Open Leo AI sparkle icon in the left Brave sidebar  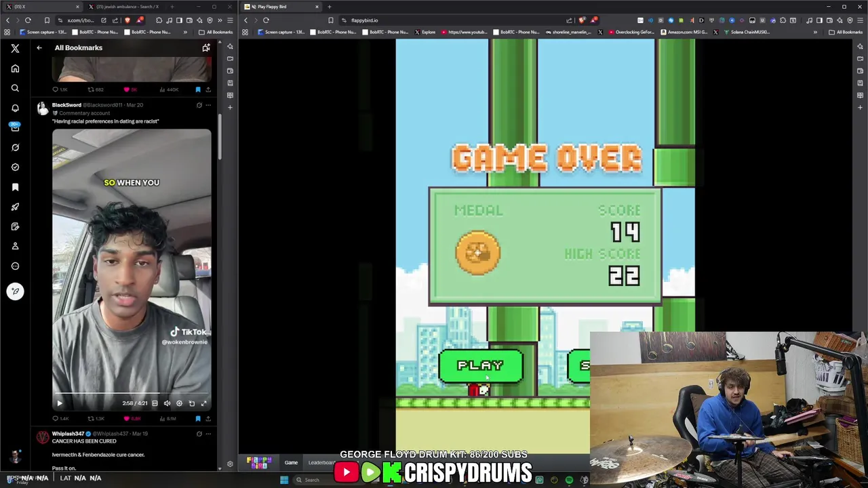(x=230, y=46)
